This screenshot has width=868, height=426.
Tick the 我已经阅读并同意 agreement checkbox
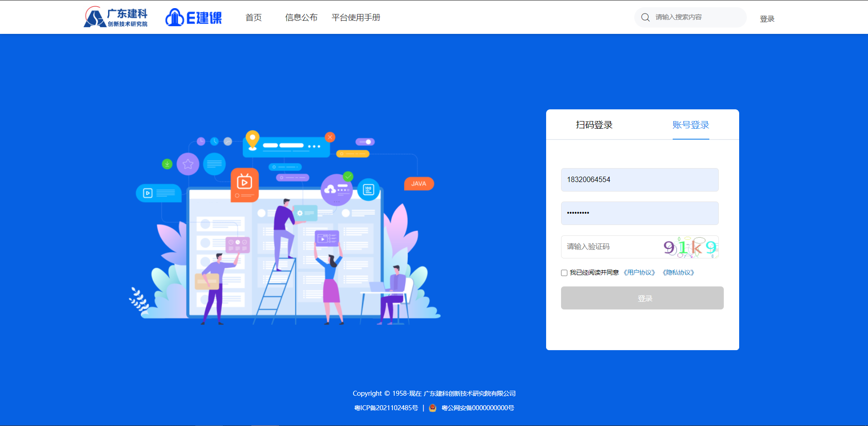tap(564, 273)
